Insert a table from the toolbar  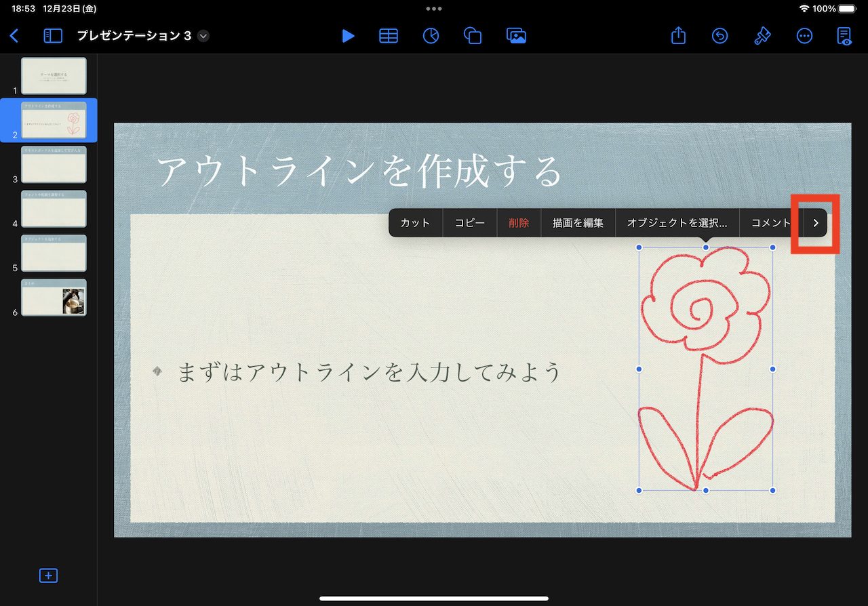tap(389, 36)
